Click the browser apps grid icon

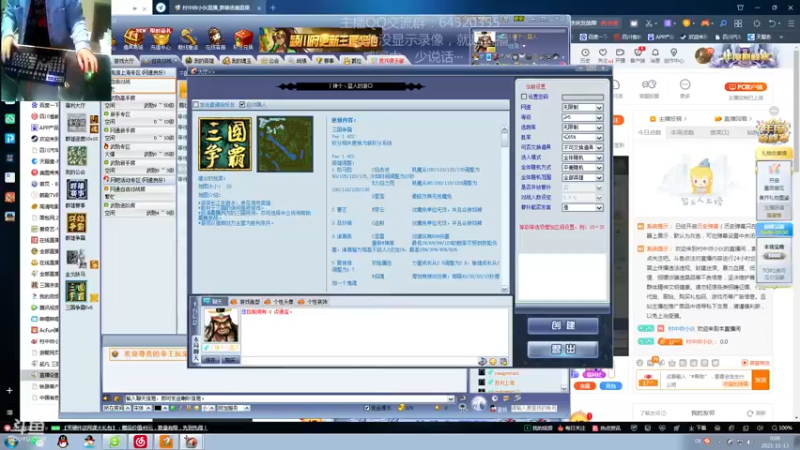(738, 23)
